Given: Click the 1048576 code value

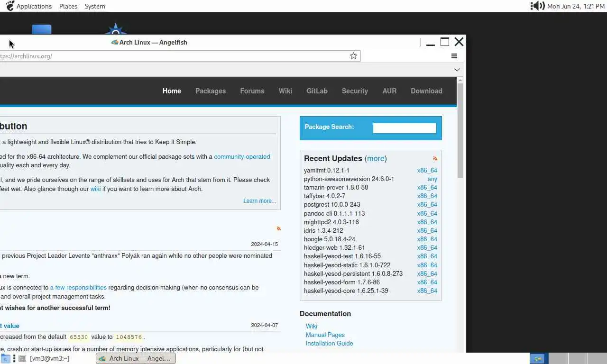Looking at the screenshot, I should pyautogui.click(x=129, y=337).
